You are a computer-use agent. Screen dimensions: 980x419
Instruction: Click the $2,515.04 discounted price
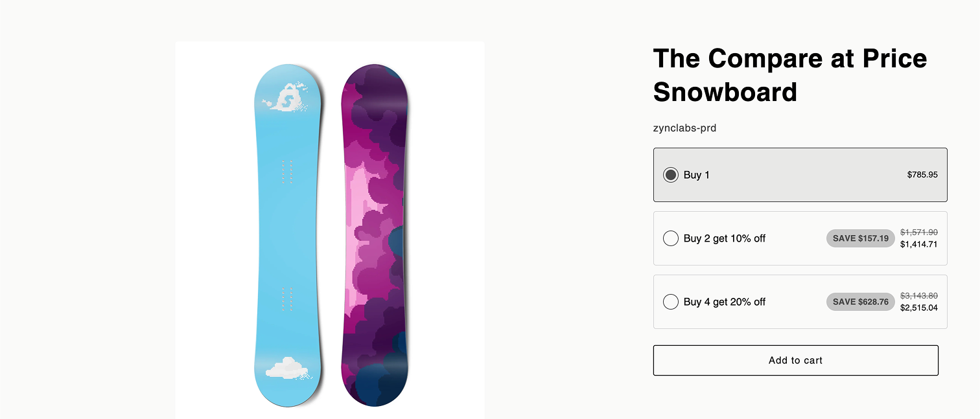tap(918, 308)
